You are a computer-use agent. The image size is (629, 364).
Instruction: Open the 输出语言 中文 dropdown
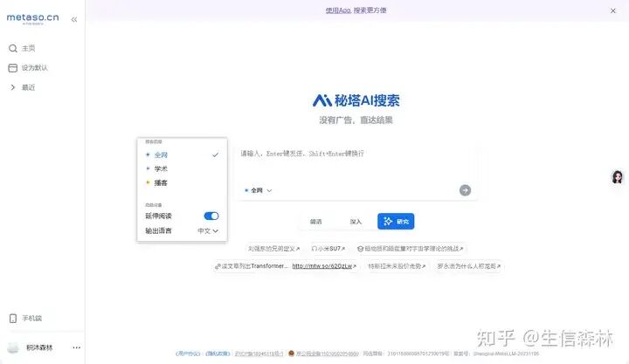coord(208,231)
